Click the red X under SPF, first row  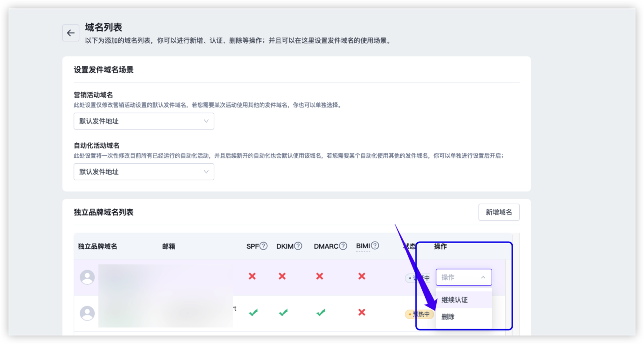tap(252, 276)
